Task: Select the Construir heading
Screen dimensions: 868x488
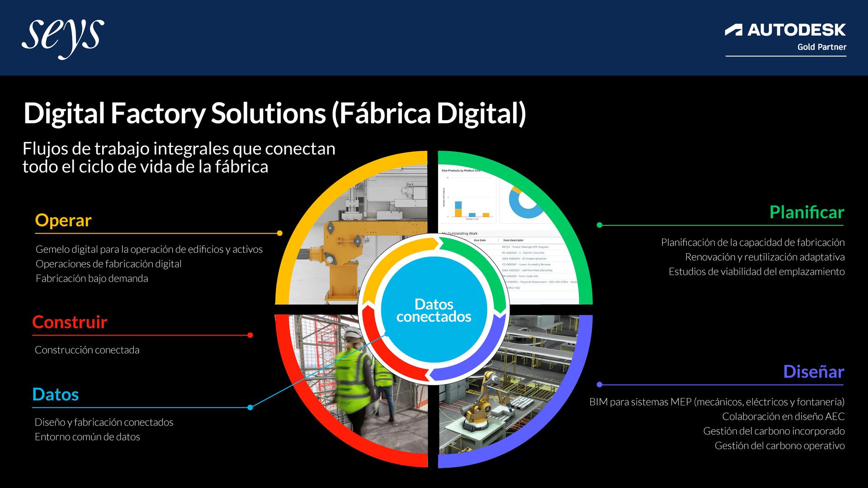Action: coord(70,322)
